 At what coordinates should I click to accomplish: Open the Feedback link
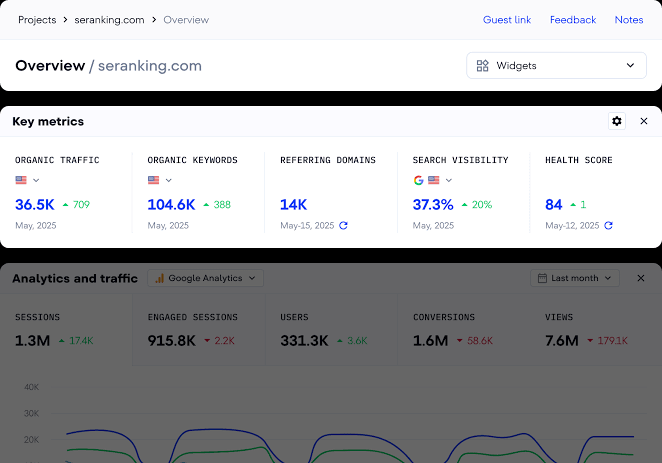[573, 20]
